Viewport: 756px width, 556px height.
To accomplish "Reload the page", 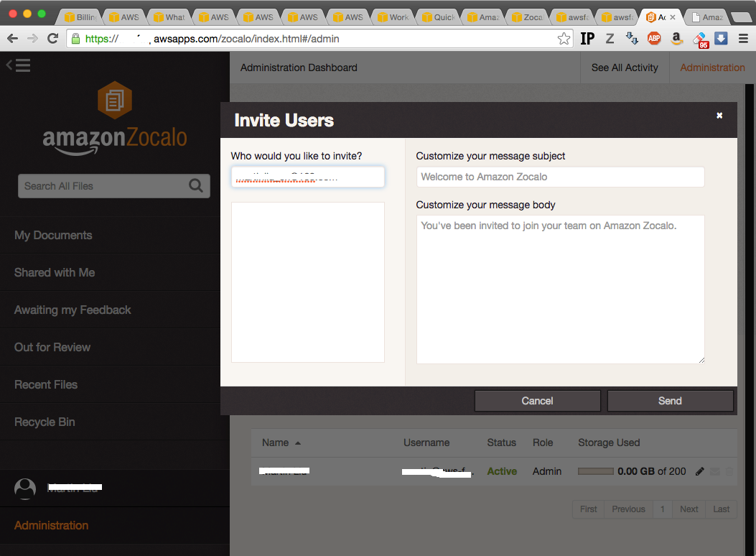I will 52,39.
